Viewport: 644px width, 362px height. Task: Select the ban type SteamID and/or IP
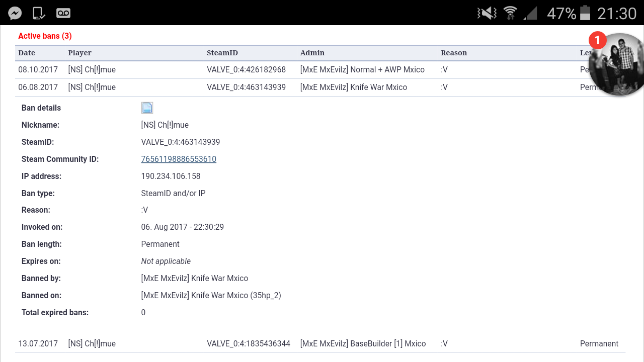[x=173, y=193]
